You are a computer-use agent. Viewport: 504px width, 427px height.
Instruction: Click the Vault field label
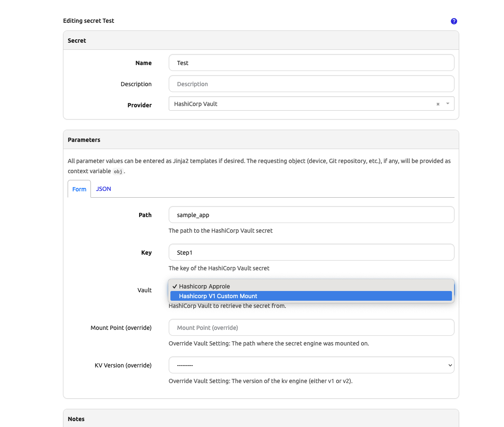144,290
